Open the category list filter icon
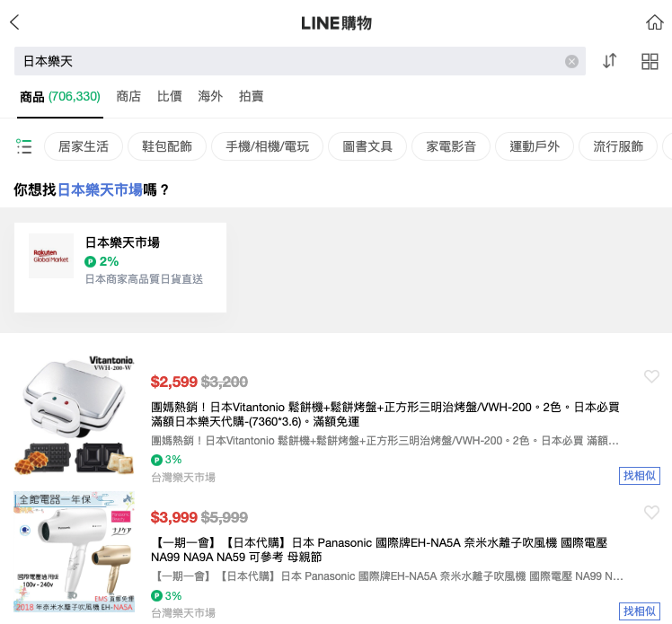The image size is (672, 624). point(23,146)
